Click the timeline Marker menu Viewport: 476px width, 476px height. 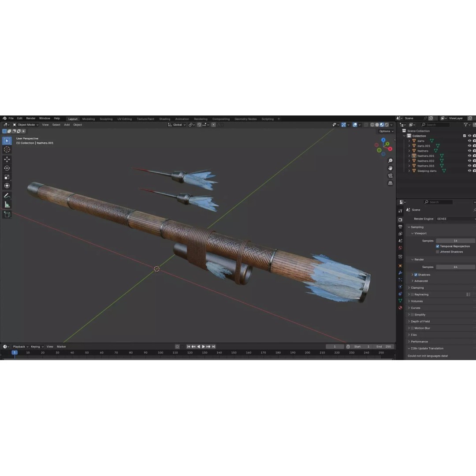pos(61,347)
